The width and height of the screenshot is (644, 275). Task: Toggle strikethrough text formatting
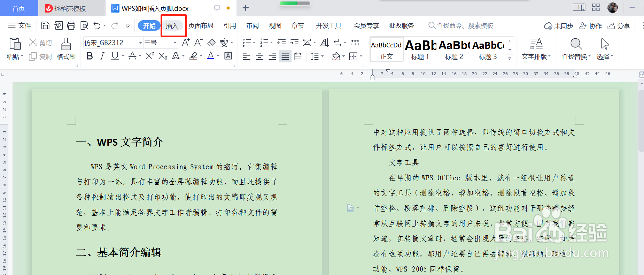tap(132, 56)
